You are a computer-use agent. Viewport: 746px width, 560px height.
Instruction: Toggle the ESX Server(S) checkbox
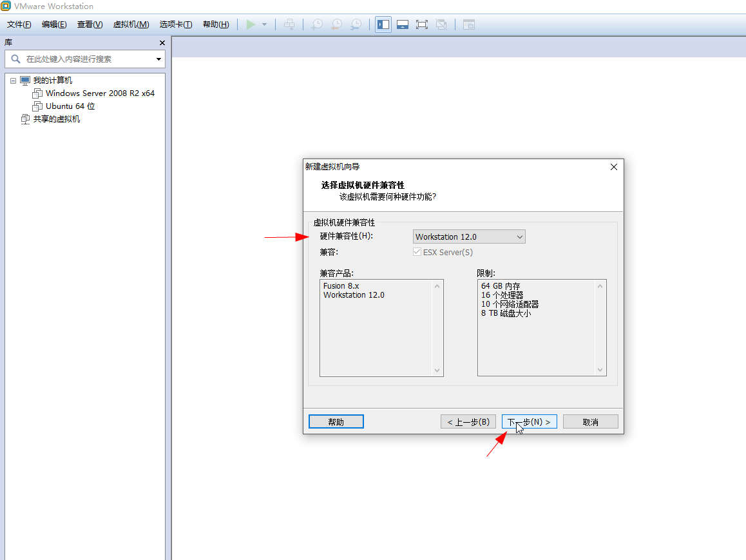click(417, 252)
